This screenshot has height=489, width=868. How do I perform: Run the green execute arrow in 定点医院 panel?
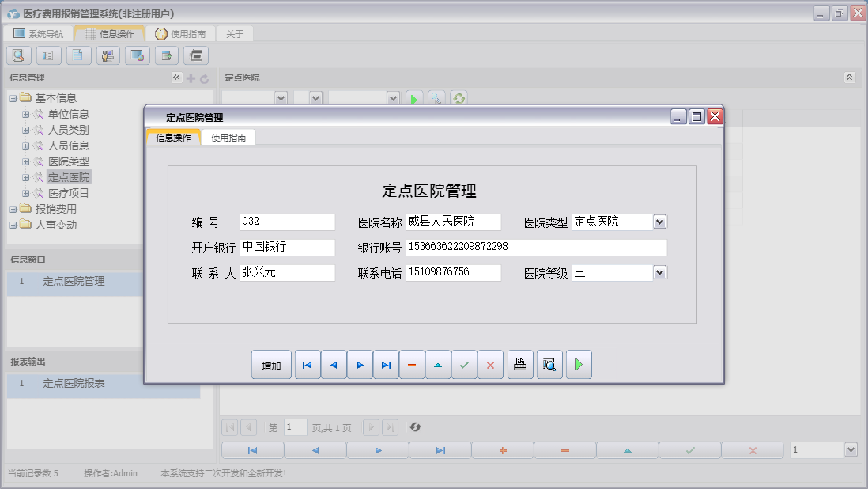tap(414, 97)
